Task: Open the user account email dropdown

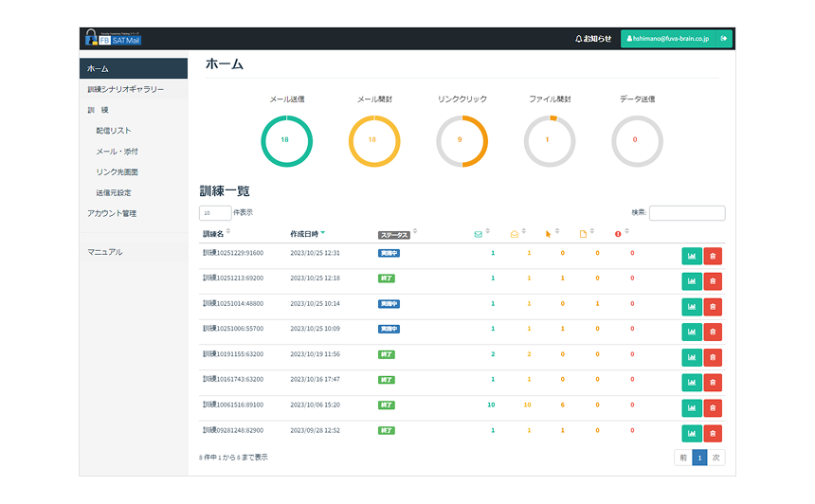Action: tap(676, 39)
